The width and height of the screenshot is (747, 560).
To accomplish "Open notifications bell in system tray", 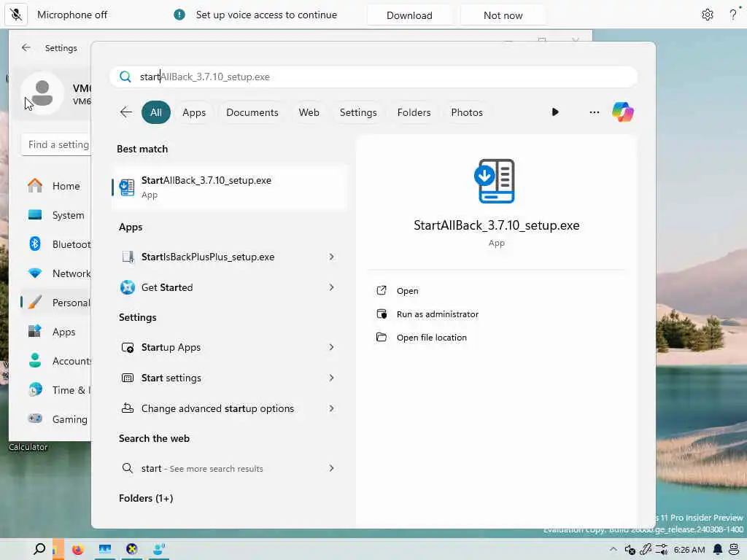I will coord(718,550).
